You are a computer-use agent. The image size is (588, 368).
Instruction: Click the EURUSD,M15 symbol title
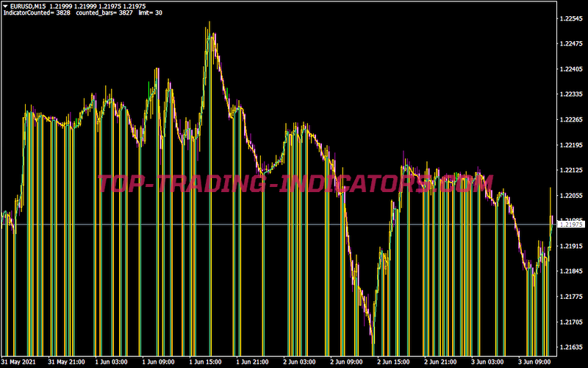tap(24, 7)
